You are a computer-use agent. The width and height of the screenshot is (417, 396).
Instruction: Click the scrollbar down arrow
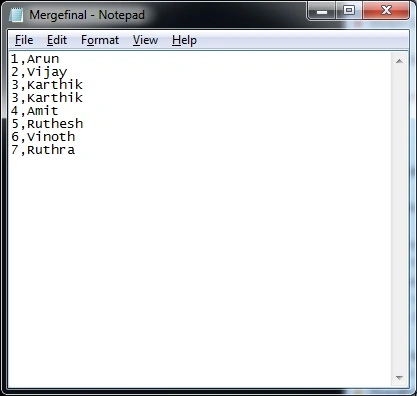coord(399,378)
